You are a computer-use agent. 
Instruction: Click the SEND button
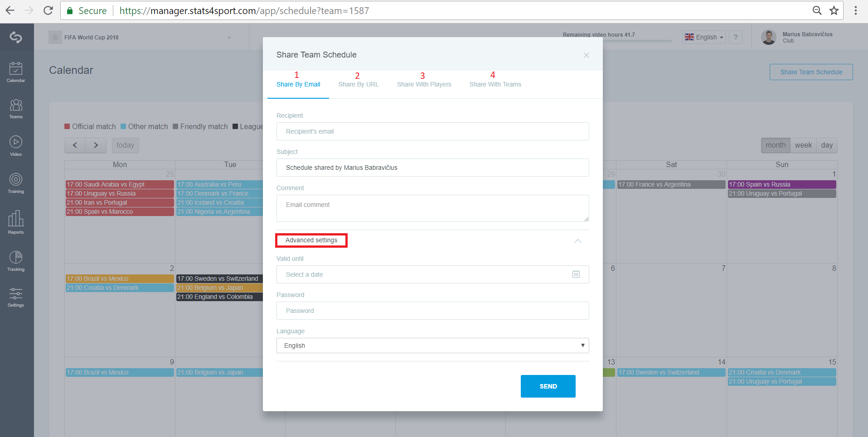548,386
